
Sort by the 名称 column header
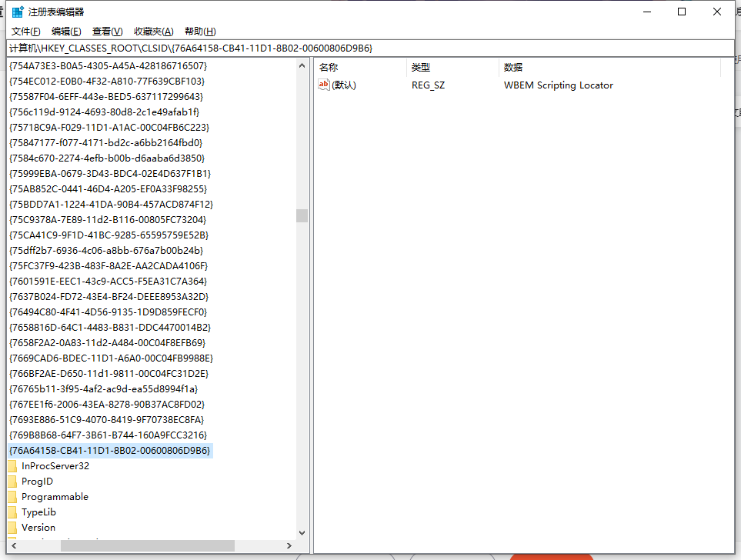pos(329,67)
